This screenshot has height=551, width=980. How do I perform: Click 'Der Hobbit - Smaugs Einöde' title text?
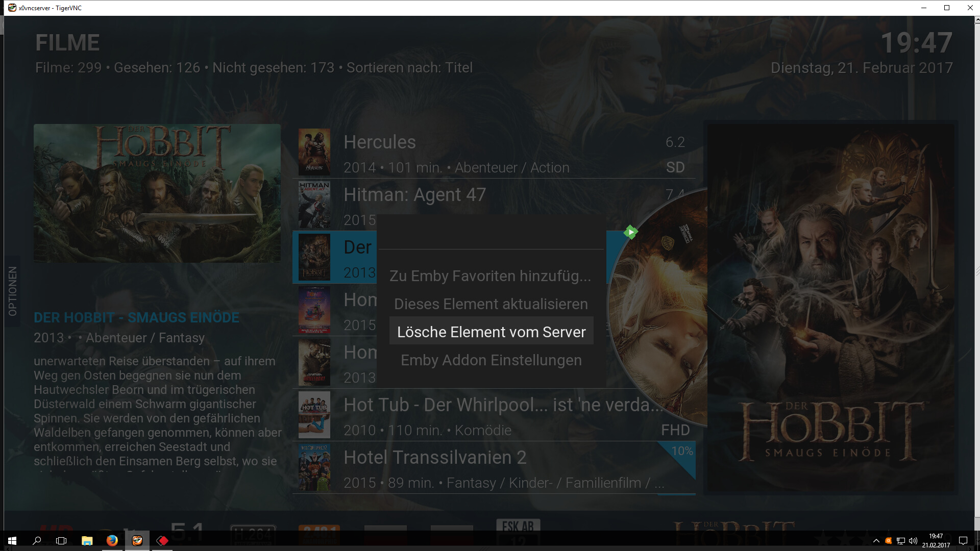point(136,317)
